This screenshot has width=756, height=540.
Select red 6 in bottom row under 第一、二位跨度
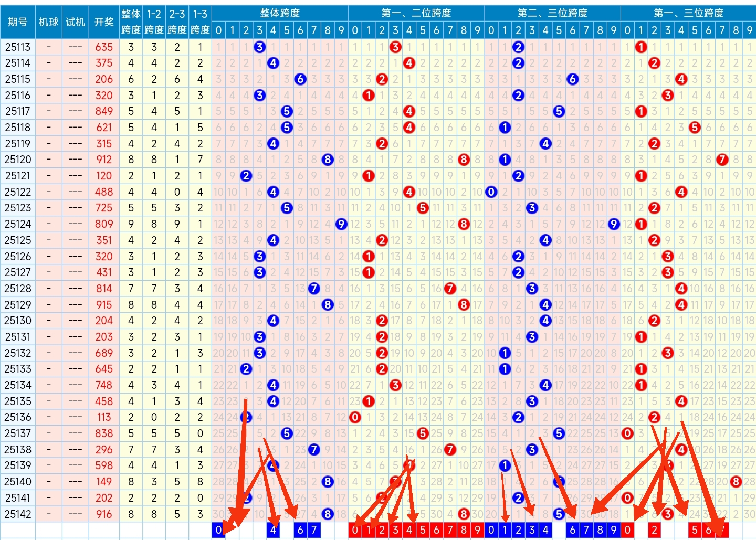pyautogui.click(x=436, y=530)
